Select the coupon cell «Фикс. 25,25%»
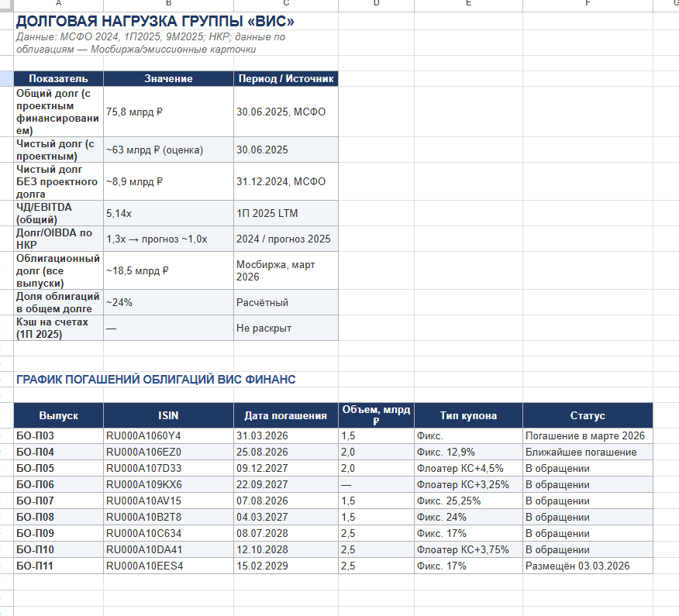Image resolution: width=679 pixels, height=616 pixels. (468, 501)
